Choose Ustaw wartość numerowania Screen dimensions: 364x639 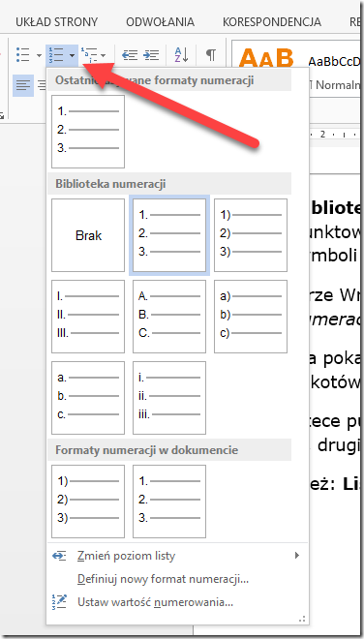click(x=177, y=601)
